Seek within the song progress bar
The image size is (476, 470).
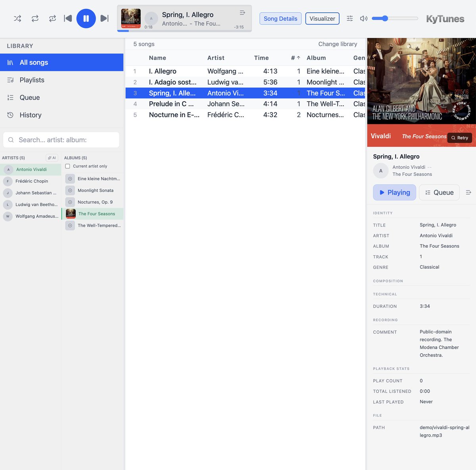[184, 31]
